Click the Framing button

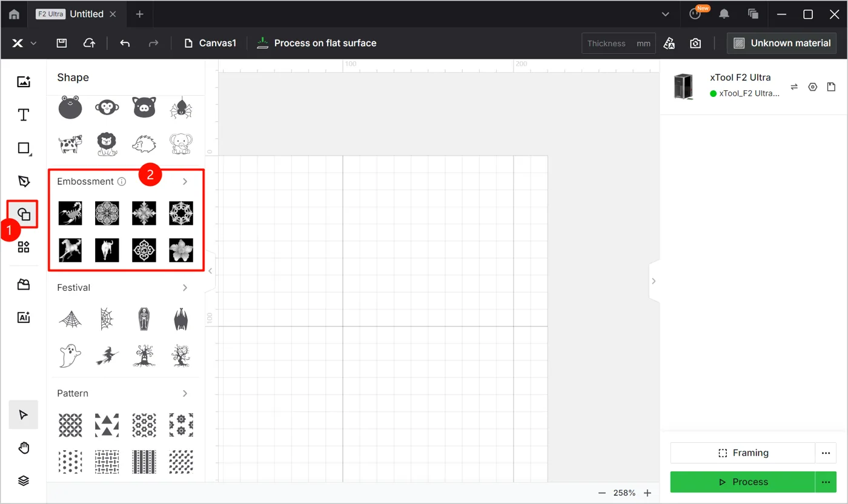[743, 453]
